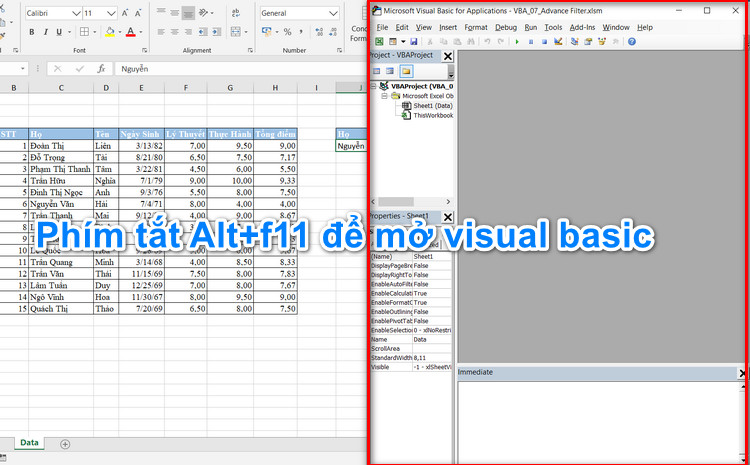Click the Borders icon in Font group
This screenshot has width=750, height=465.
point(84,32)
